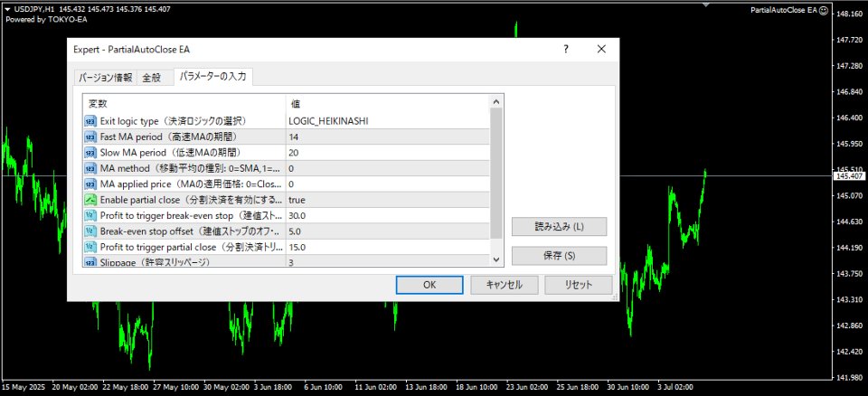Open the LOGIC_HEIKINASHI exit logic value list
This screenshot has height=396, width=868.
388,121
